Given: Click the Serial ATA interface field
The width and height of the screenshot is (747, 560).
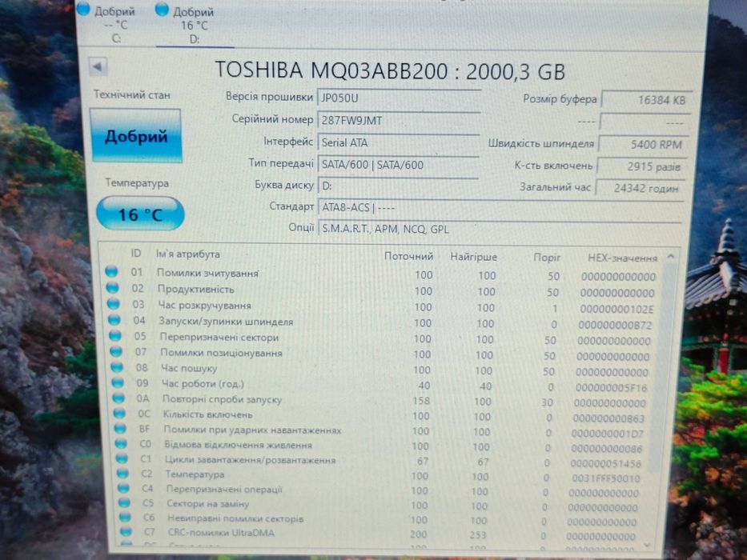Looking at the screenshot, I should click(x=398, y=142).
